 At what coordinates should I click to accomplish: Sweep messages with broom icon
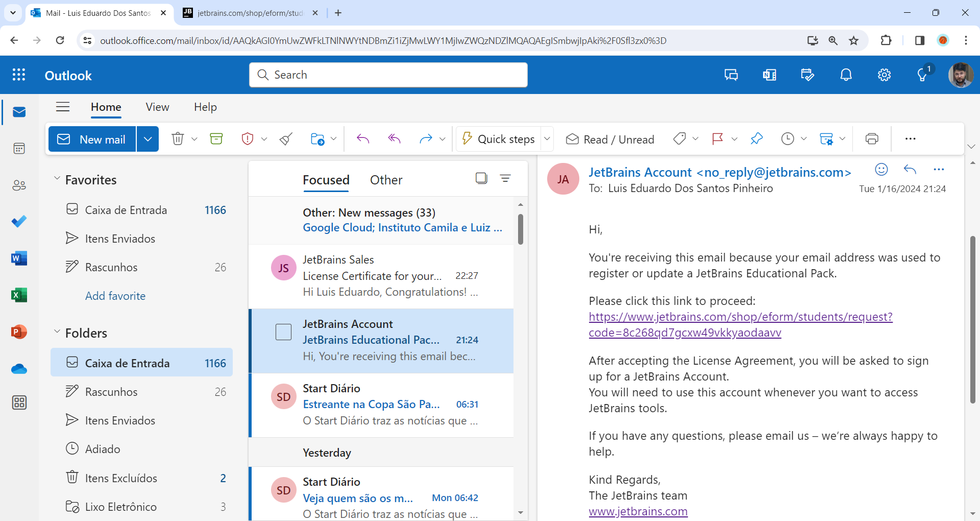286,139
